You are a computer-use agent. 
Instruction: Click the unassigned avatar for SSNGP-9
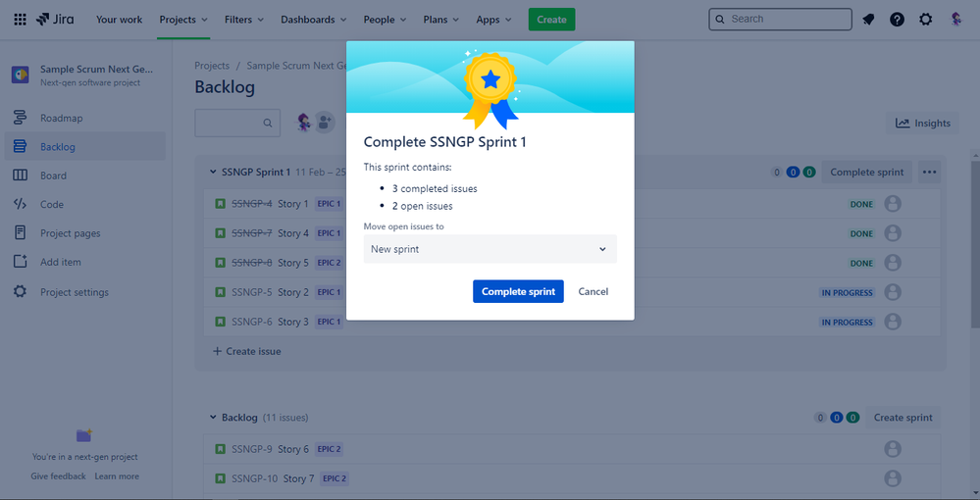893,449
